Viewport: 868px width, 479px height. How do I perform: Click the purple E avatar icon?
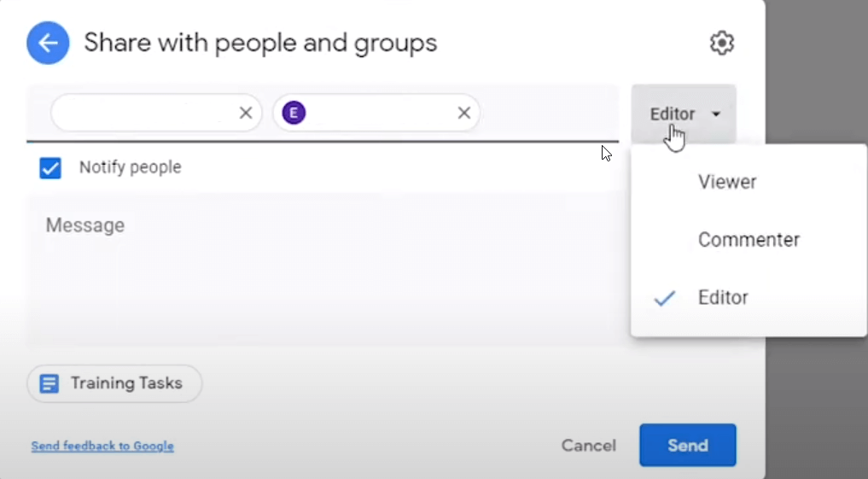click(x=294, y=113)
